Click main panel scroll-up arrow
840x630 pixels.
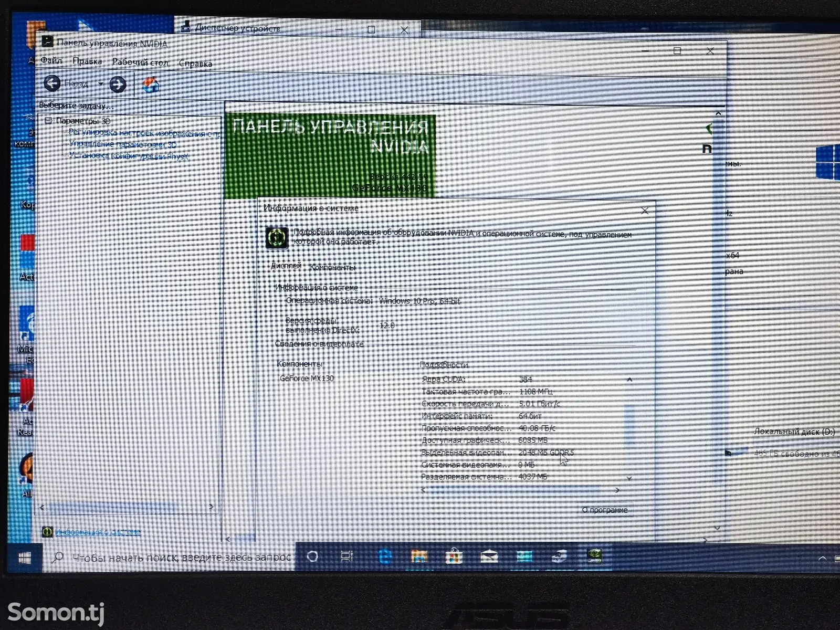pos(718,113)
